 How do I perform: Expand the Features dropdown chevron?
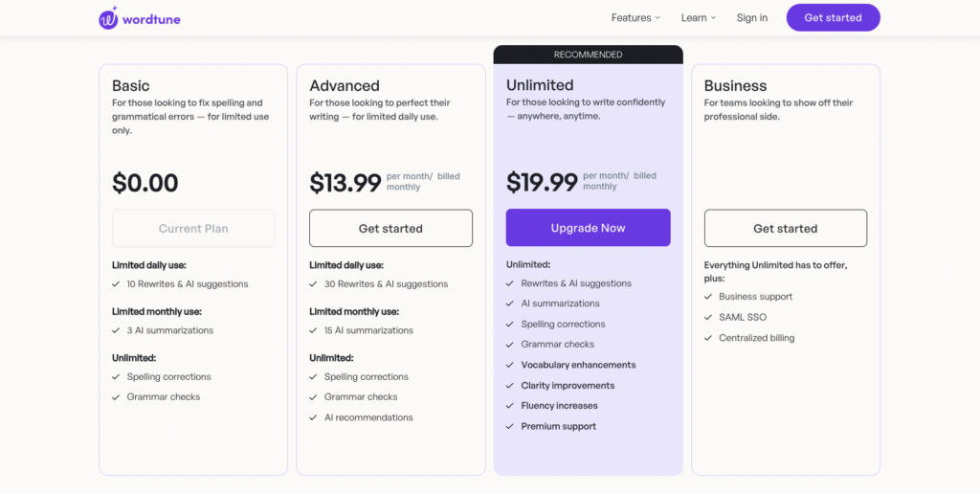pos(658,18)
